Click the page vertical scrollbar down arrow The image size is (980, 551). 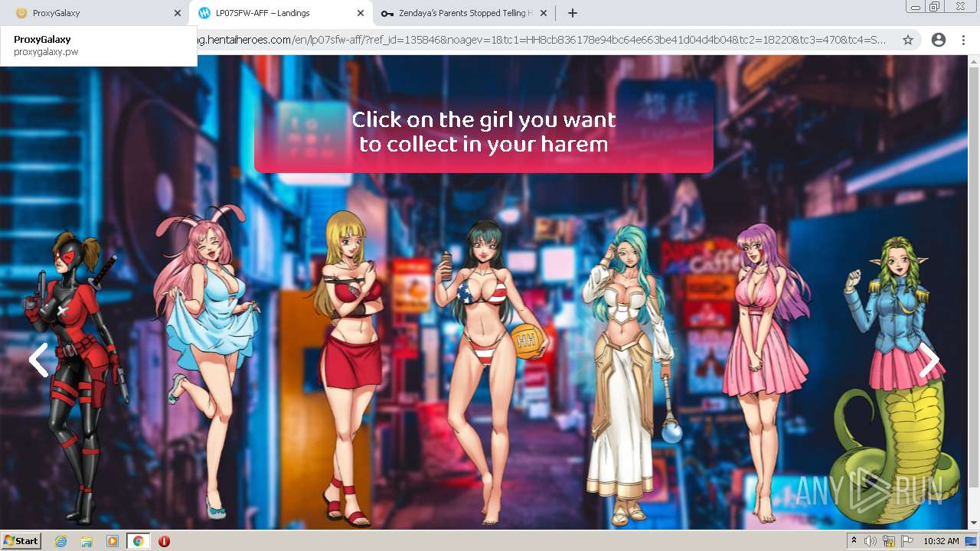(974, 523)
